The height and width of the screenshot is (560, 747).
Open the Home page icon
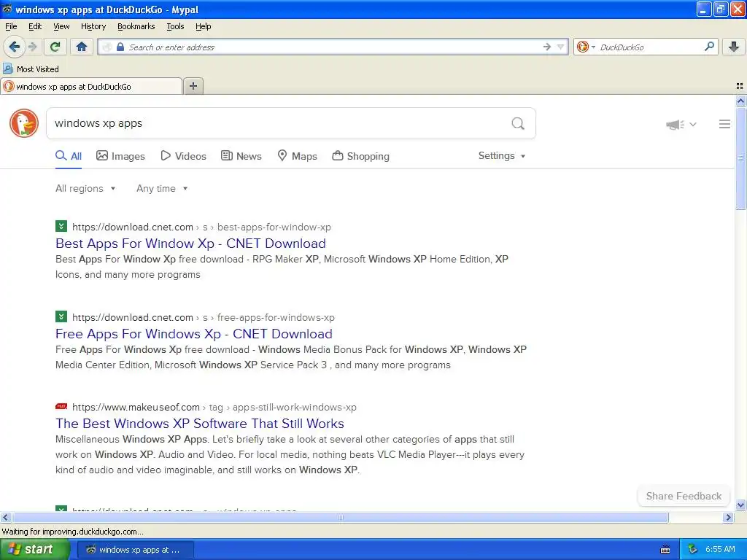point(82,47)
